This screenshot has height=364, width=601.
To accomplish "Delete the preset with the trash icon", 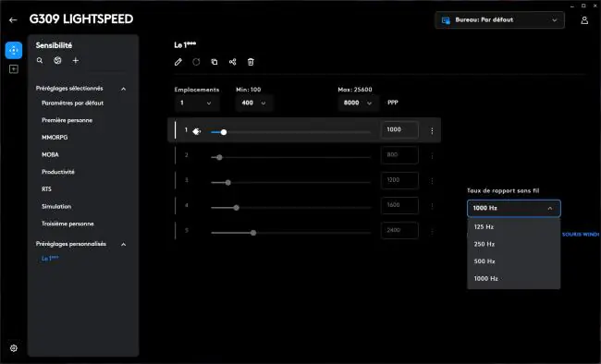I will [x=251, y=62].
